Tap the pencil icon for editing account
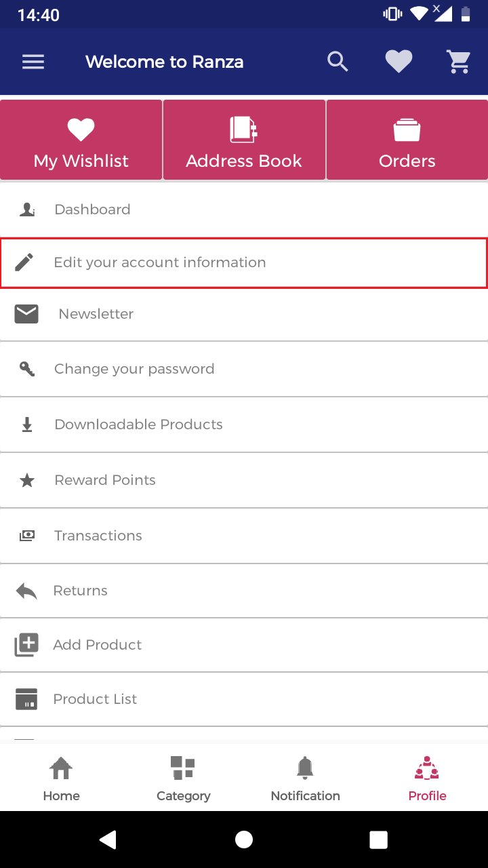Image resolution: width=488 pixels, height=868 pixels. coord(24,262)
